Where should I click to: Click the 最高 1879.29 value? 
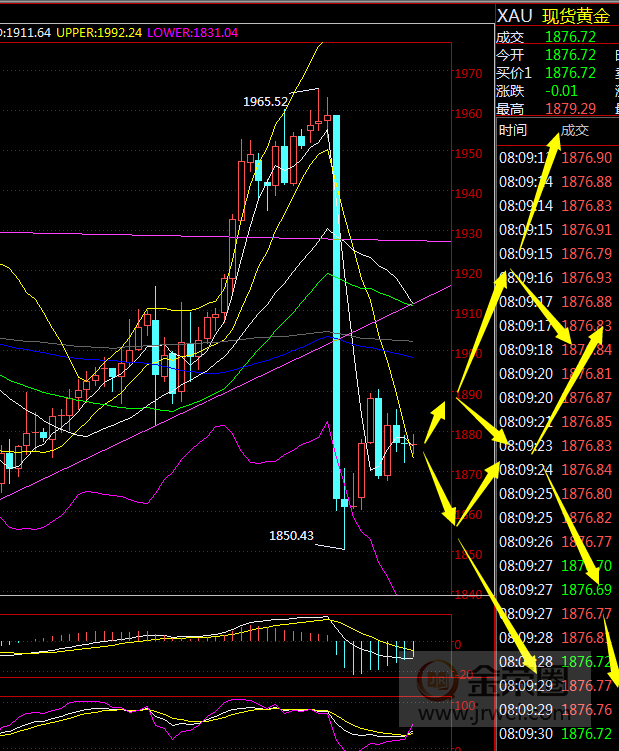coord(571,108)
